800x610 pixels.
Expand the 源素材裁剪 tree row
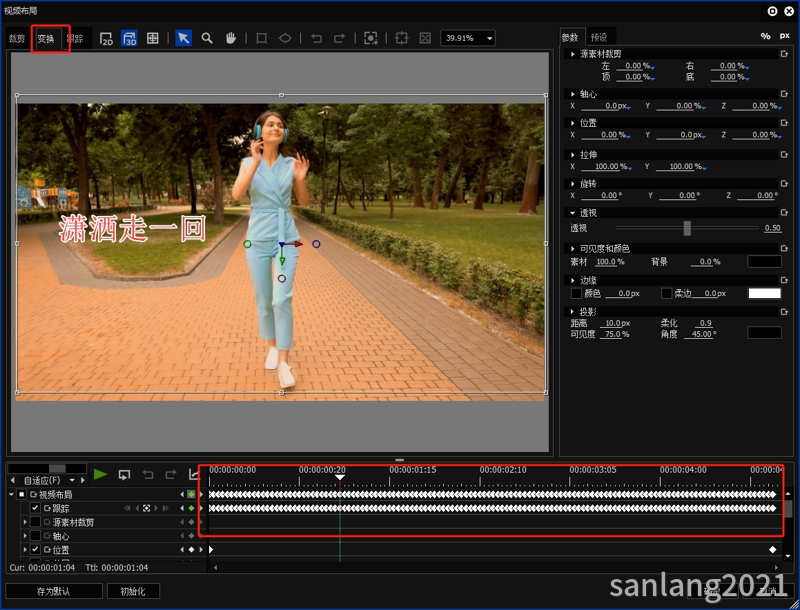coord(24,522)
